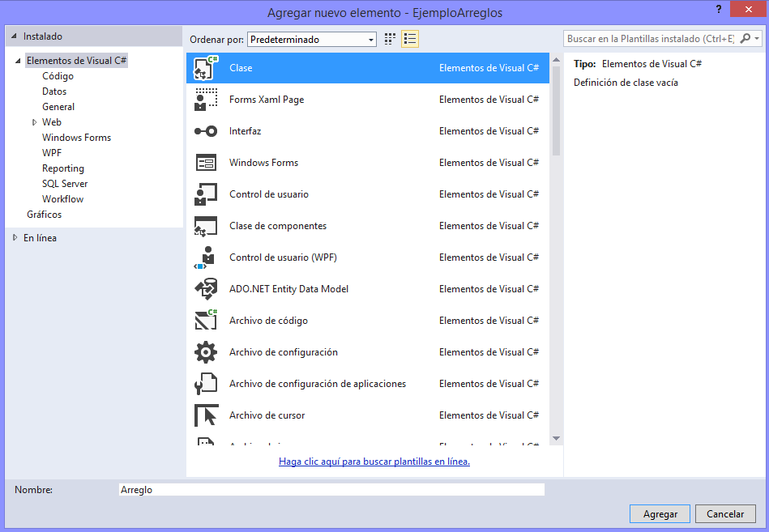The width and height of the screenshot is (769, 532).
Task: Expand the En línea section
Action: click(x=15, y=238)
